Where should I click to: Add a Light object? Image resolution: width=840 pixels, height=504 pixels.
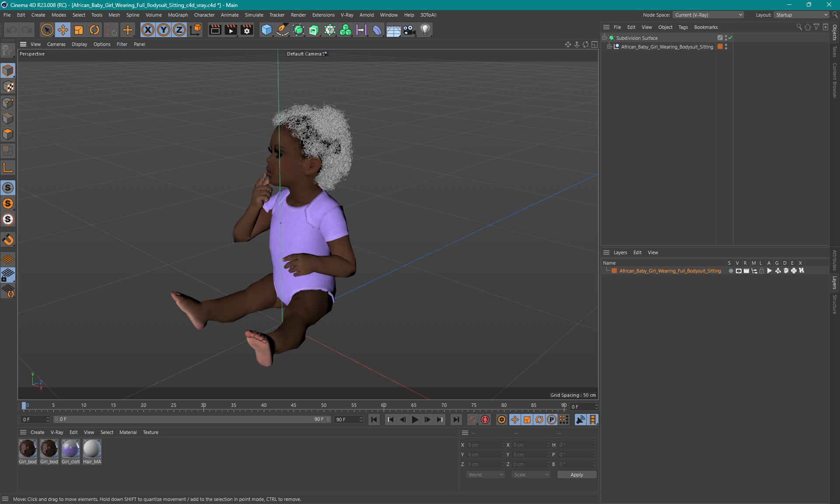pos(425,30)
